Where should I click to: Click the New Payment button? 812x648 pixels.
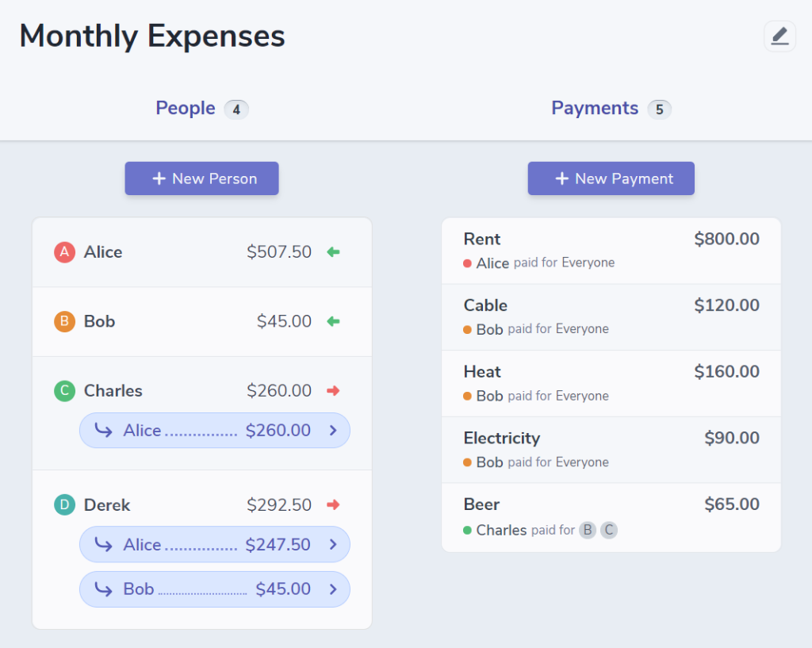click(x=611, y=178)
